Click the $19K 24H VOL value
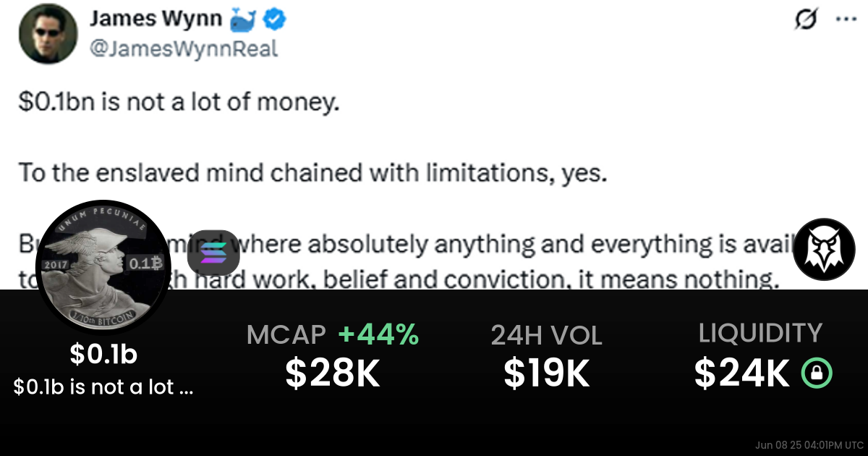 (547, 373)
